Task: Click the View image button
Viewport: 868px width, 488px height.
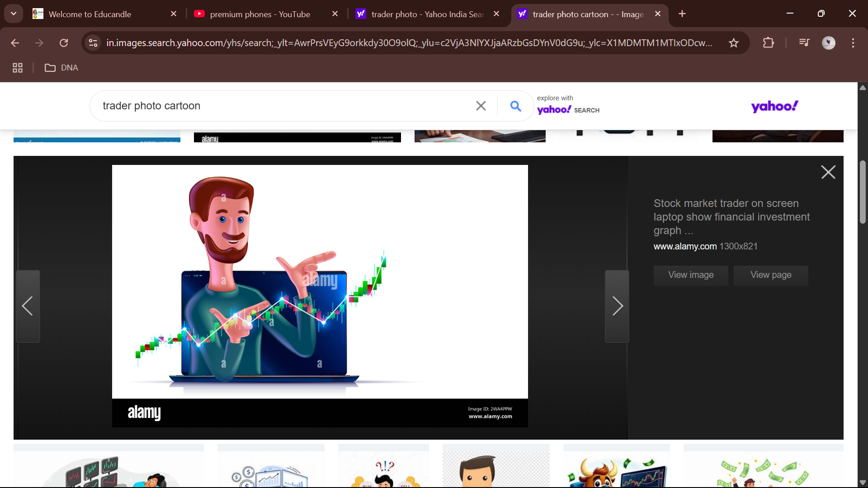Action: [690, 275]
